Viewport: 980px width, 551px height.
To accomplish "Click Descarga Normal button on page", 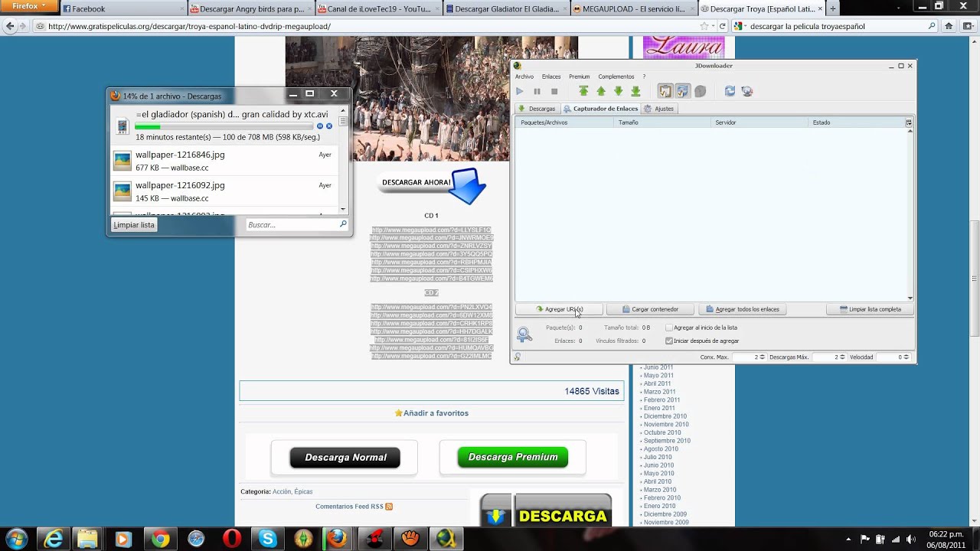I will pos(345,458).
